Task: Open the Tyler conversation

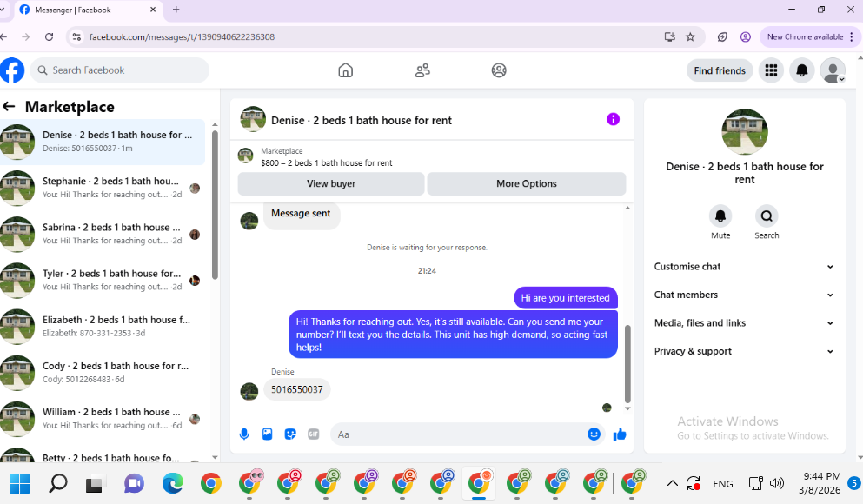Action: [103, 281]
